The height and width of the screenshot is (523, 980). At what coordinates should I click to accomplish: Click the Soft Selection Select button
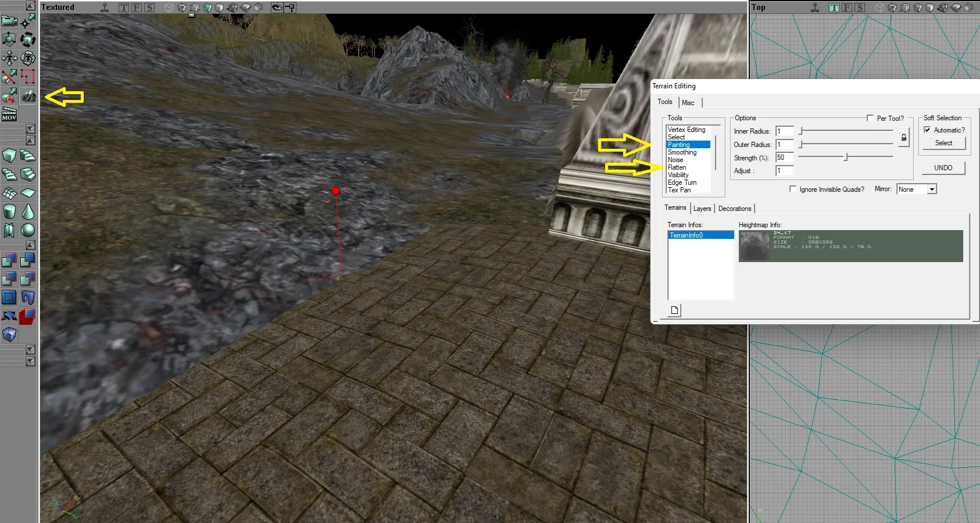pyautogui.click(x=944, y=143)
